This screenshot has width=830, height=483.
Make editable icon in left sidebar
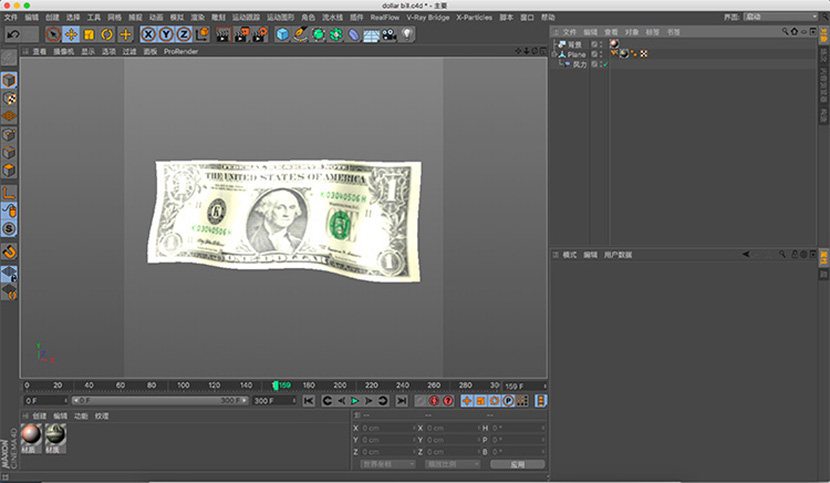pyautogui.click(x=9, y=58)
